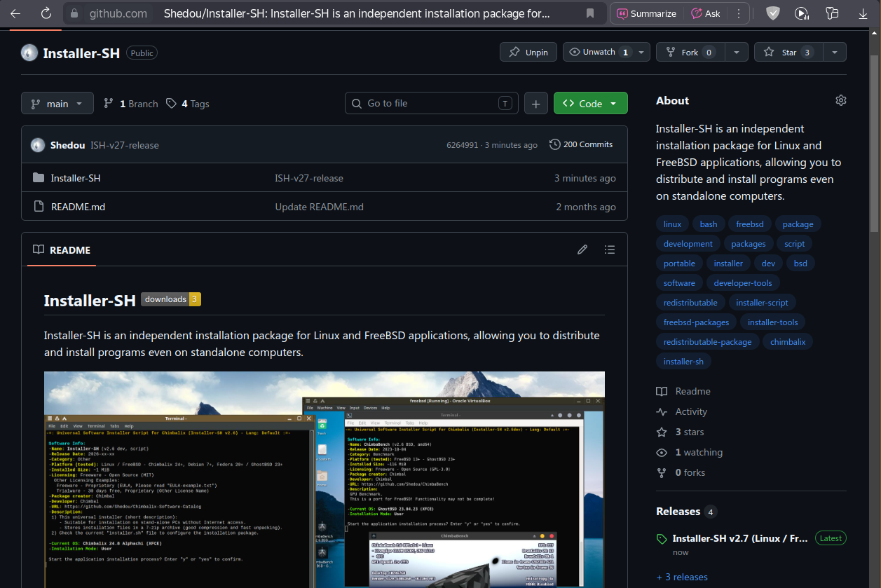Open the Installer-SH folder
Image resolution: width=881 pixels, height=588 pixels.
coord(76,178)
